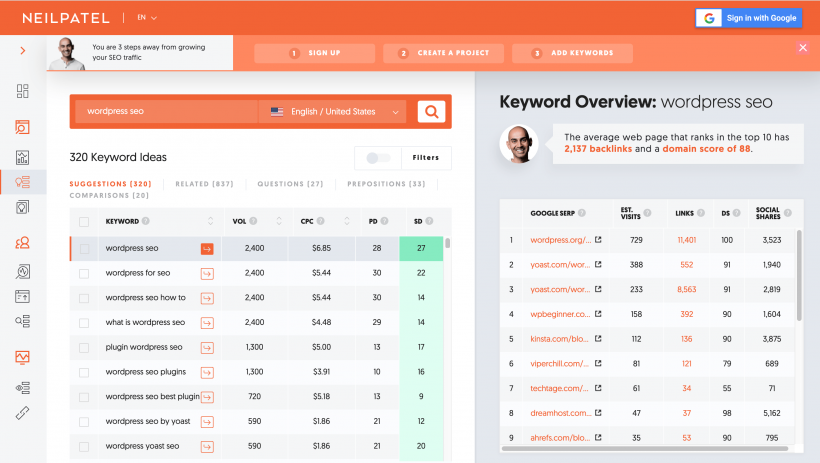Open the calendar-style sidebar icon

coord(22,296)
